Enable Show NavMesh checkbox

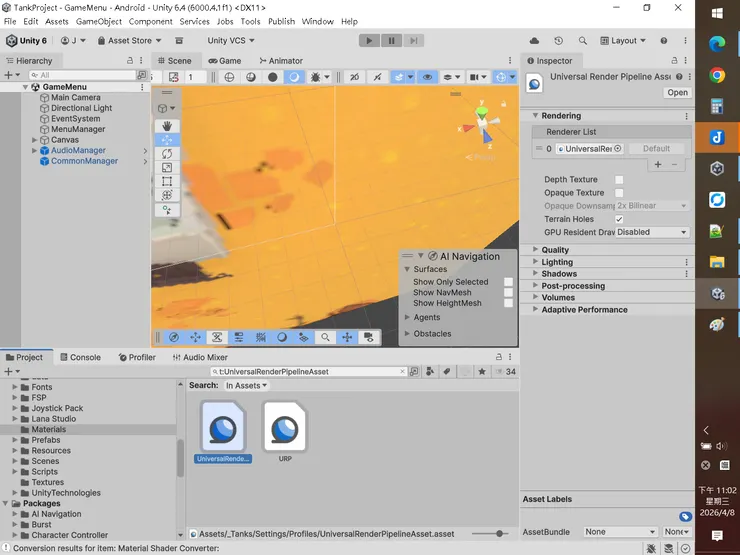[508, 293]
